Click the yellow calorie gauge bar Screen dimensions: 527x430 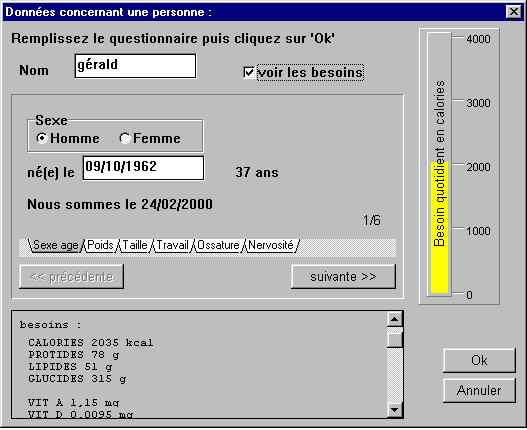pyautogui.click(x=440, y=228)
